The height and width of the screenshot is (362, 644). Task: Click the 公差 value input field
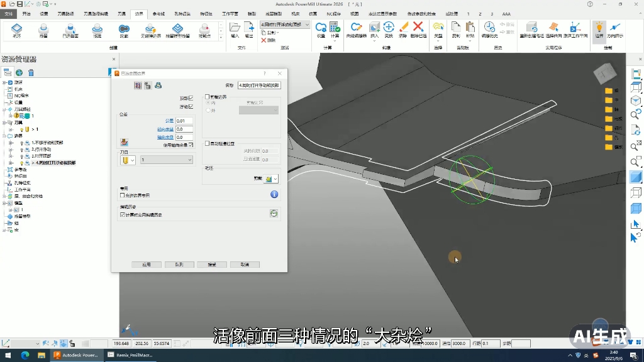pyautogui.click(x=184, y=121)
